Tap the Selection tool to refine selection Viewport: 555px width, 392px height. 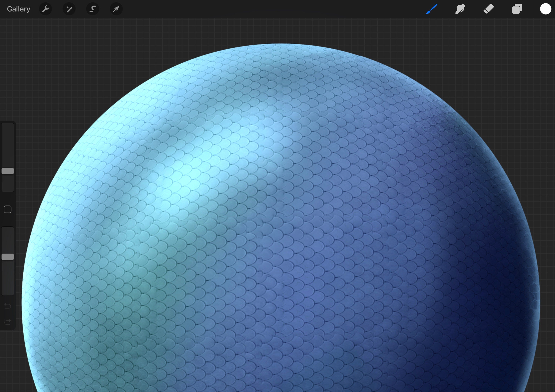click(92, 9)
